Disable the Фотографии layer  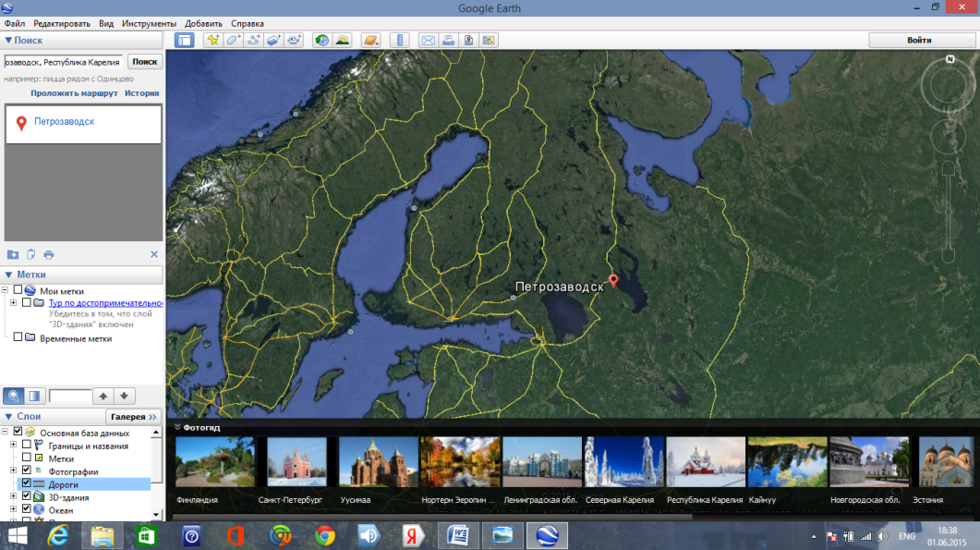pyautogui.click(x=26, y=470)
